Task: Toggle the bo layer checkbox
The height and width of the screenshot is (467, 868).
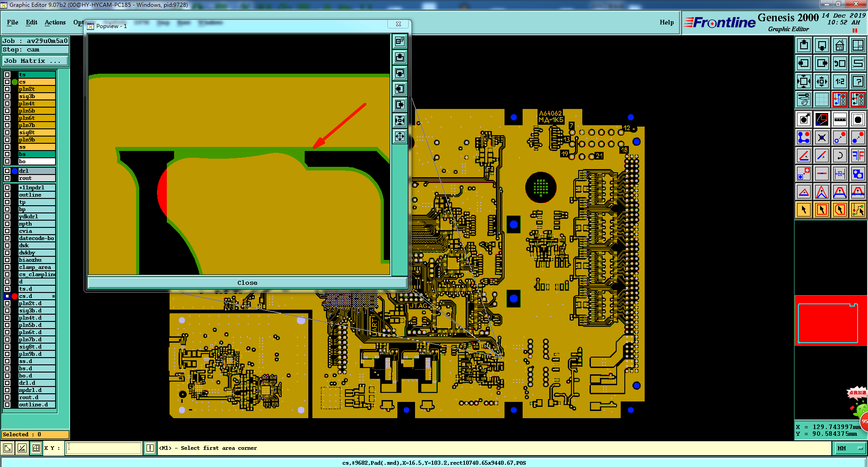Action: (7, 161)
